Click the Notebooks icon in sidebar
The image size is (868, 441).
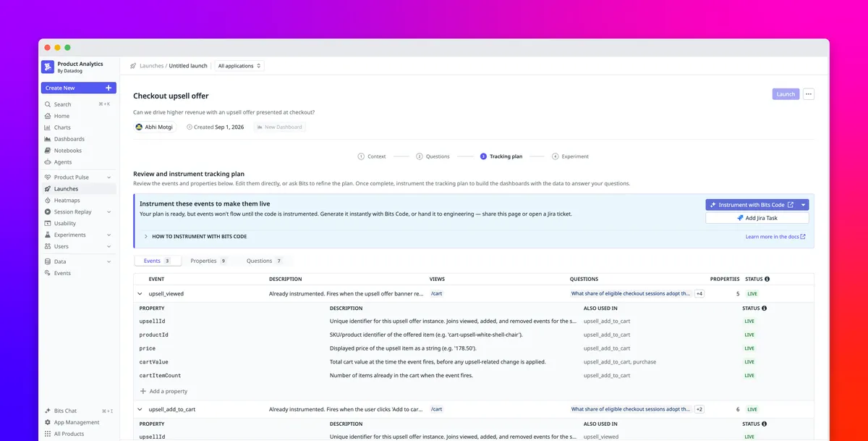point(48,151)
